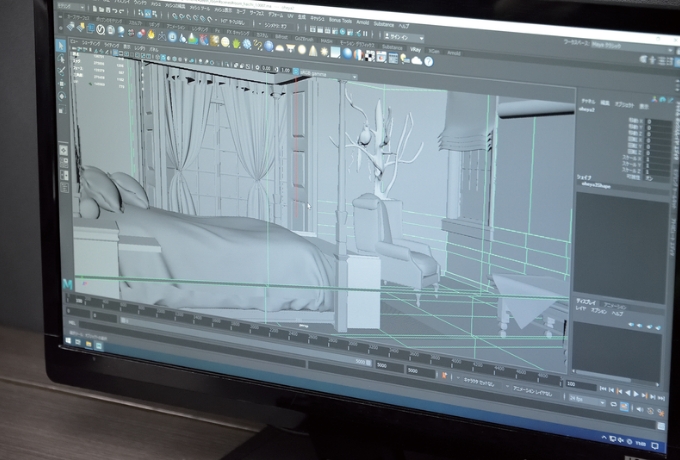Screen dimensions: 680x460
Task: Open the Windows Start button
Action: coord(69,341)
